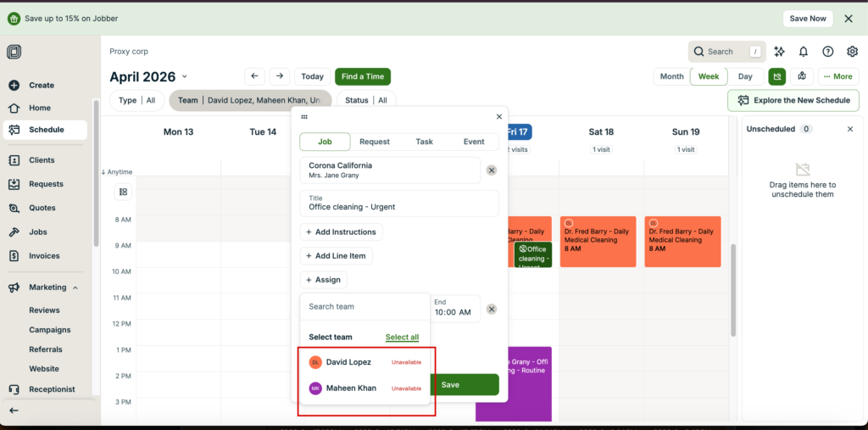Open Referrals under Marketing

pyautogui.click(x=46, y=349)
